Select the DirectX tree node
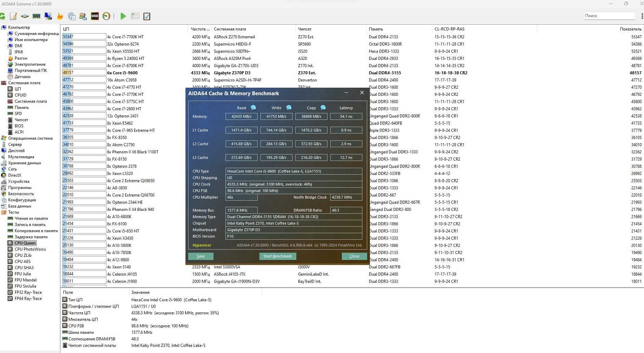 click(14, 175)
